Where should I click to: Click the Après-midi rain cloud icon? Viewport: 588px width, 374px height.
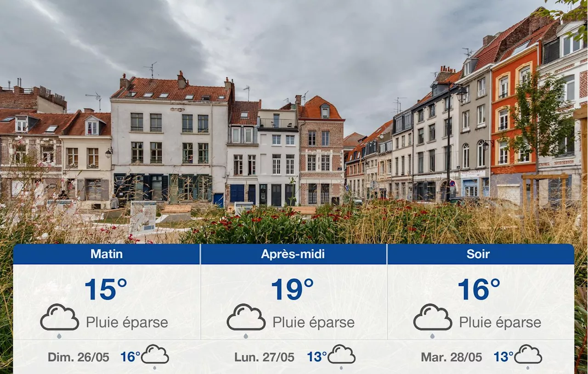tap(246, 320)
